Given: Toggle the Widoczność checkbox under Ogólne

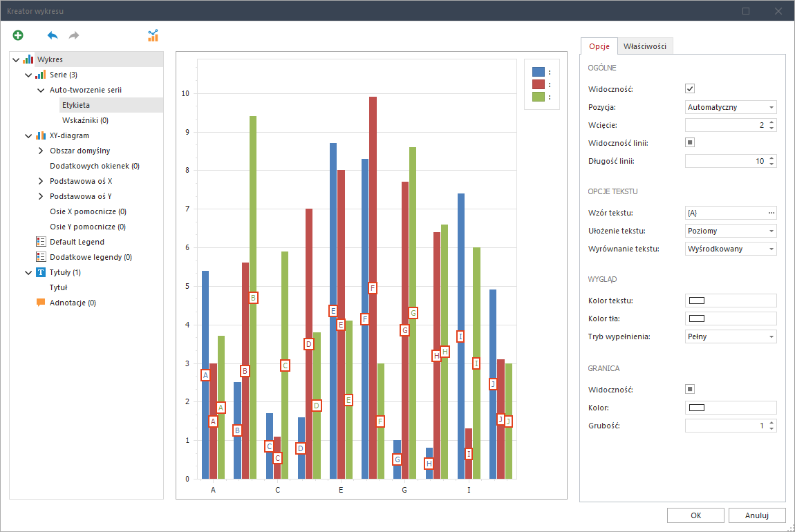Looking at the screenshot, I should point(690,88).
